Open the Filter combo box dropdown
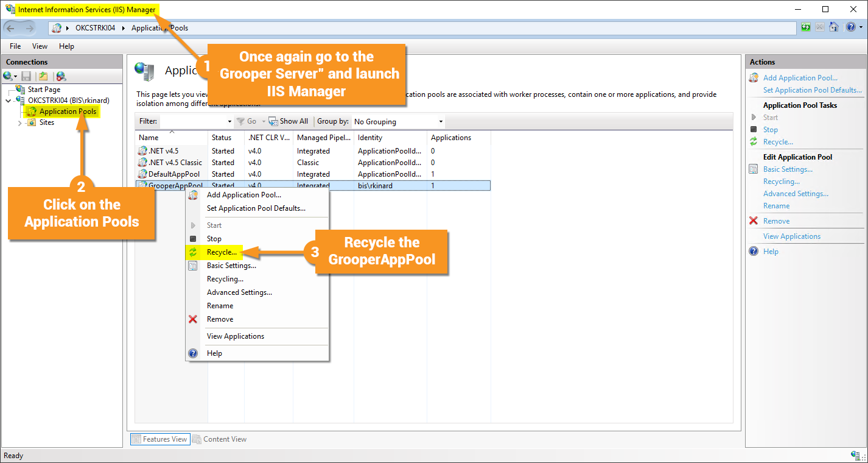 pyautogui.click(x=229, y=122)
